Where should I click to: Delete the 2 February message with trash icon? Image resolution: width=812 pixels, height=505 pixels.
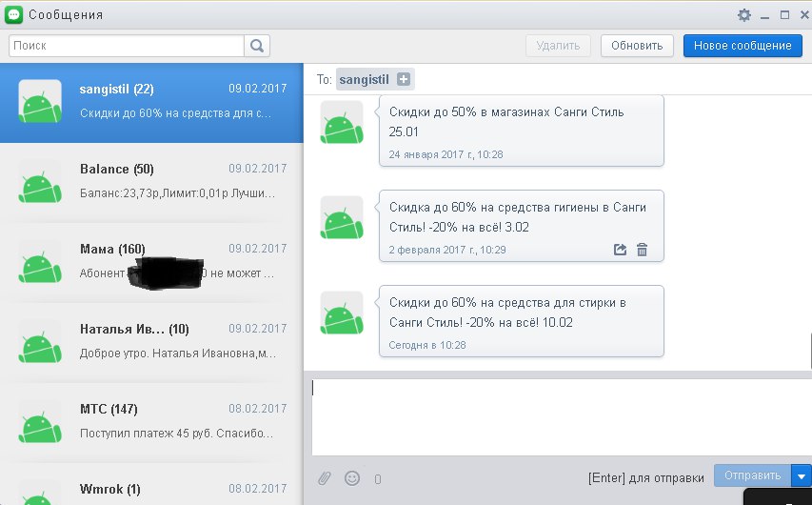tap(643, 250)
